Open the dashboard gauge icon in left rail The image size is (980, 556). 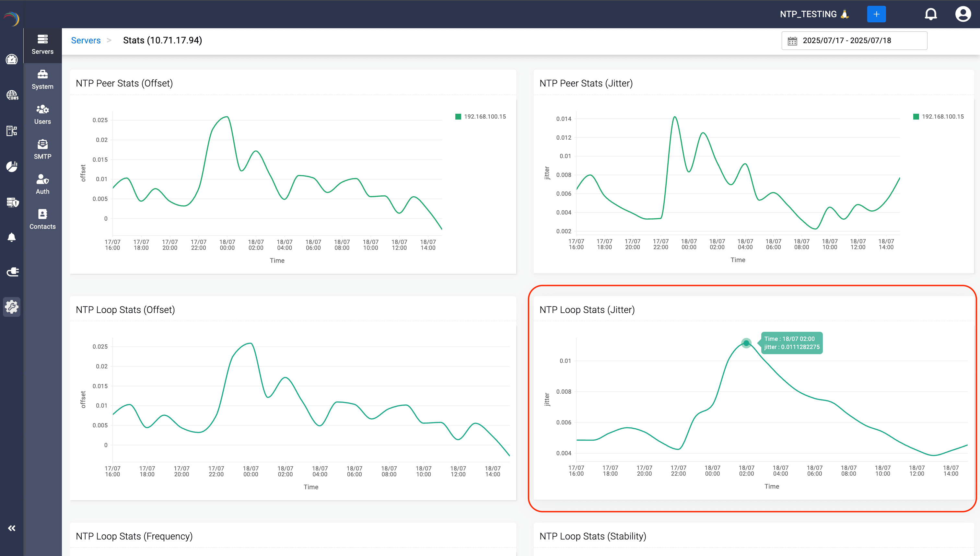[x=11, y=59]
